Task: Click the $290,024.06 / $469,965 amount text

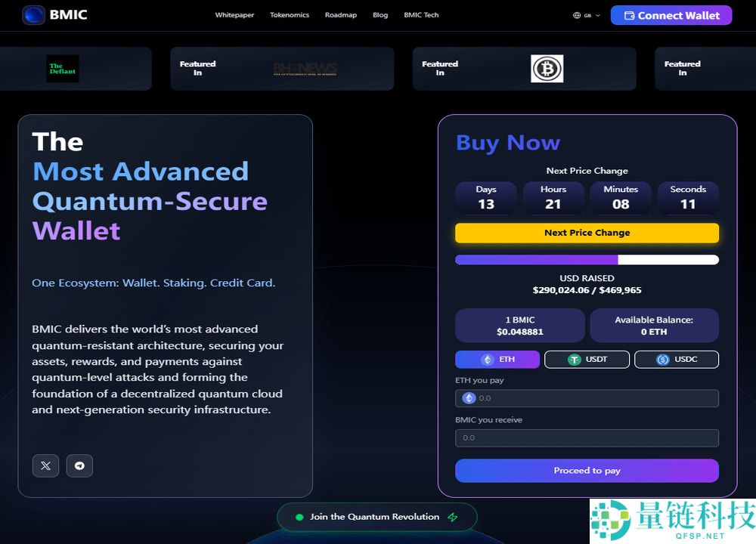Action: tap(587, 290)
